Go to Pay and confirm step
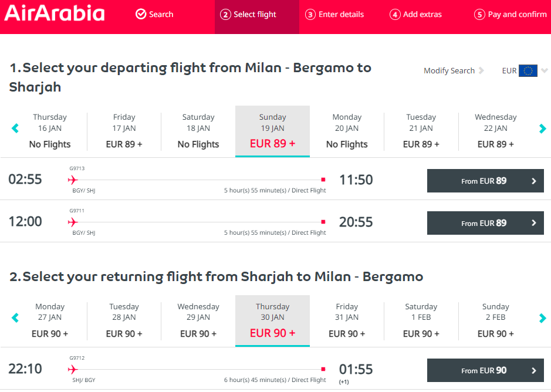The width and height of the screenshot is (551, 392). pos(511,15)
